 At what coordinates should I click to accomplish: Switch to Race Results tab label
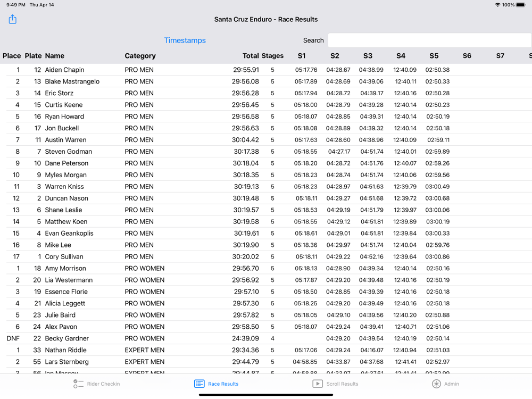coord(223,384)
